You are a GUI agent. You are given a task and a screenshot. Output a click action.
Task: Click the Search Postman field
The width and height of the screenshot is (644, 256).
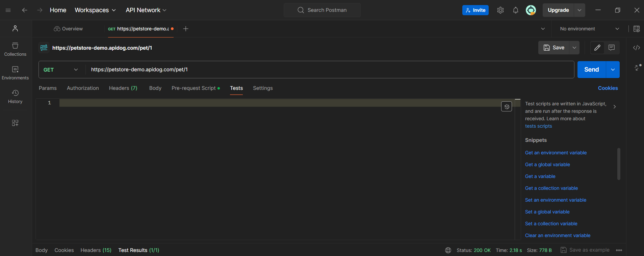(322, 10)
